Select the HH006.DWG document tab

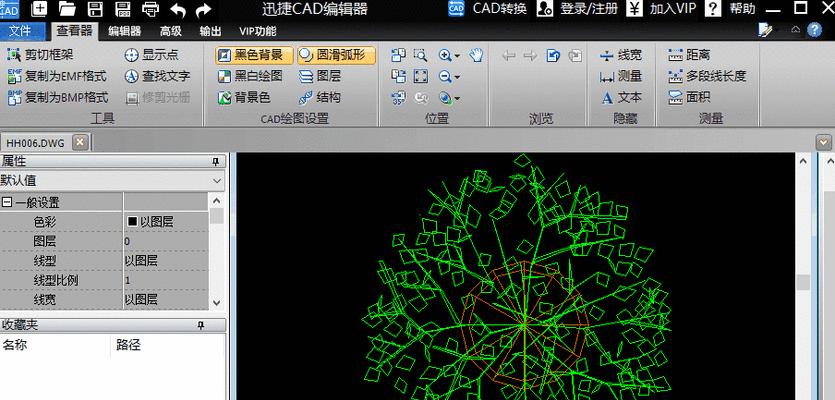pyautogui.click(x=35, y=143)
